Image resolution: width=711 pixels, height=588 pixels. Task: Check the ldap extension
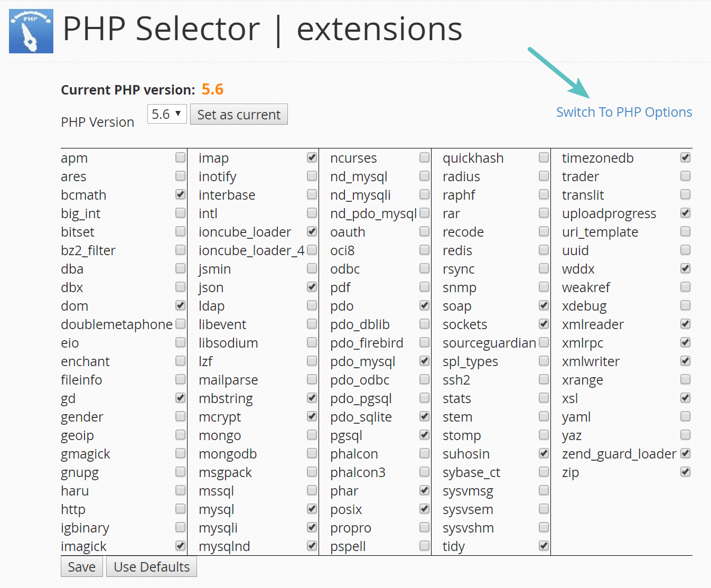(312, 305)
